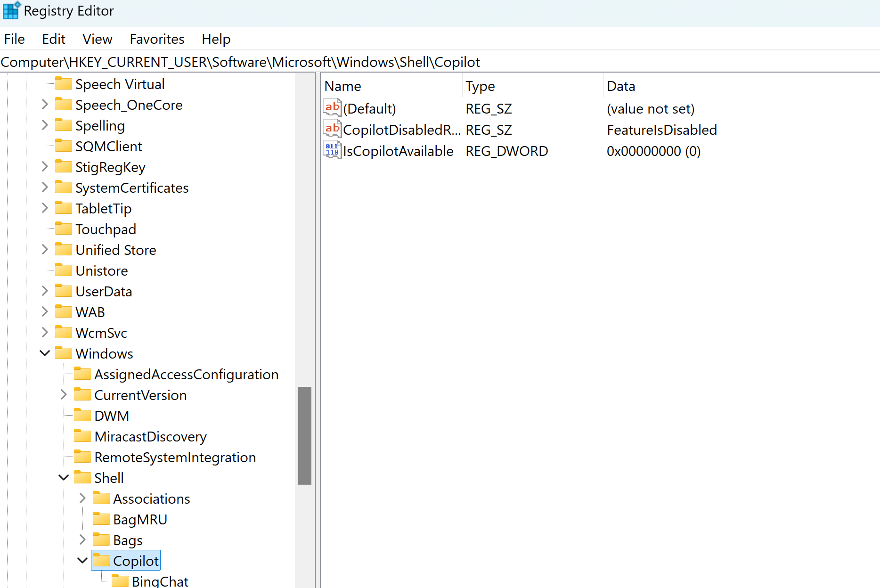Click the IsCopilotAvailable DWORD icon
Screen dimensions: 880x588
[x=333, y=150]
